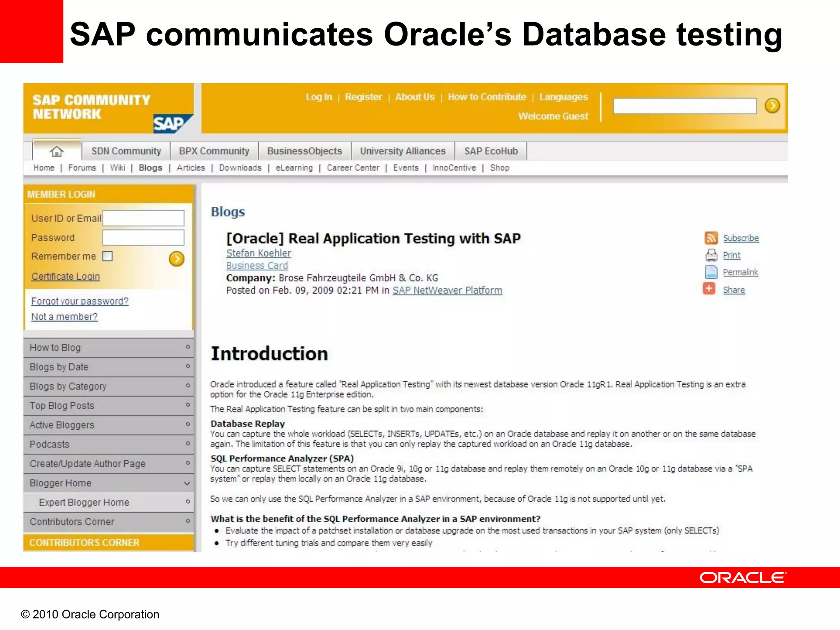Click the search go arrow button
The image size is (840, 630).
coord(772,106)
